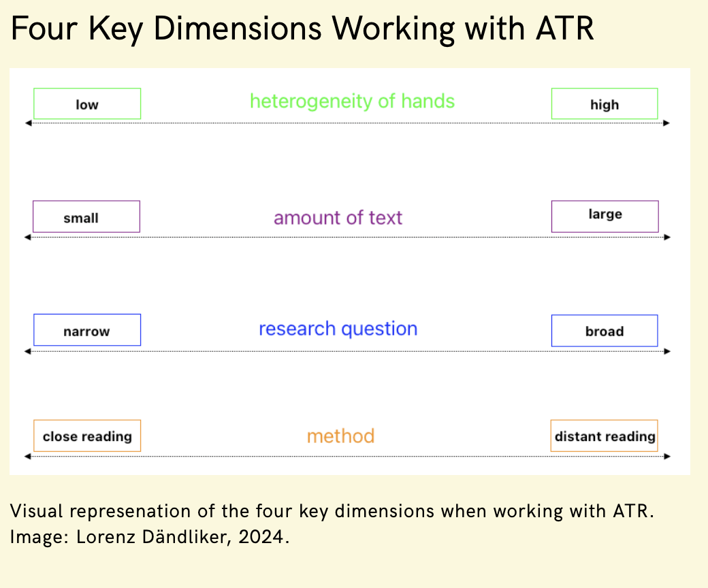The height and width of the screenshot is (588, 708).
Task: Click the 'Visual represenation' caption line
Action: 332,511
